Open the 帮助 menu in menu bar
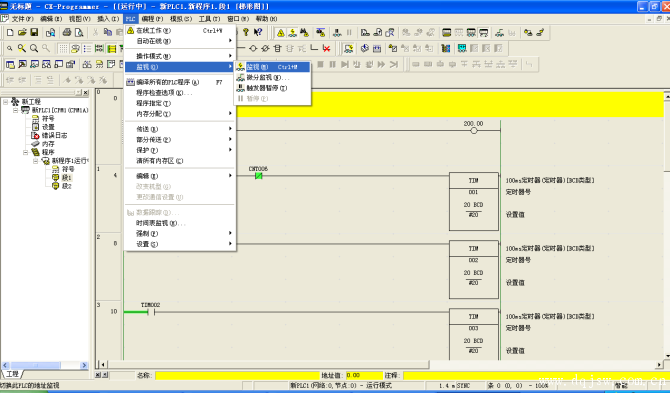This screenshot has width=670, height=393. click(x=267, y=19)
